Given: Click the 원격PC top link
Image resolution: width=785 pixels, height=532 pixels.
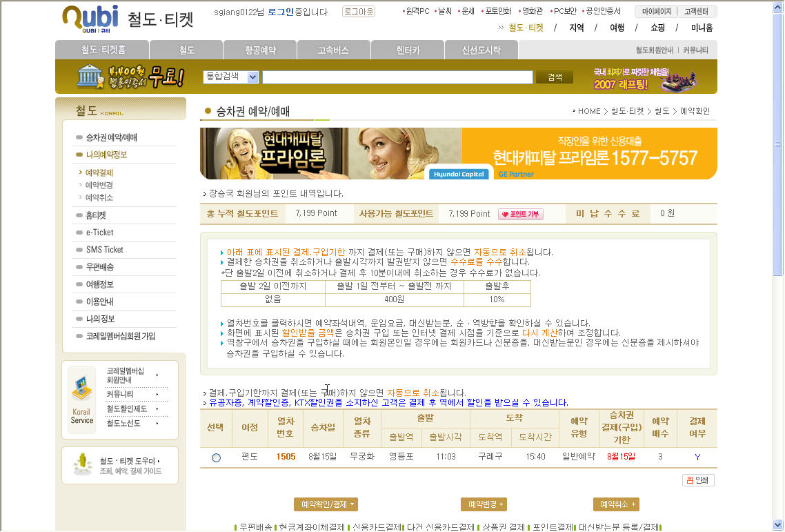Looking at the screenshot, I should pos(416,11).
